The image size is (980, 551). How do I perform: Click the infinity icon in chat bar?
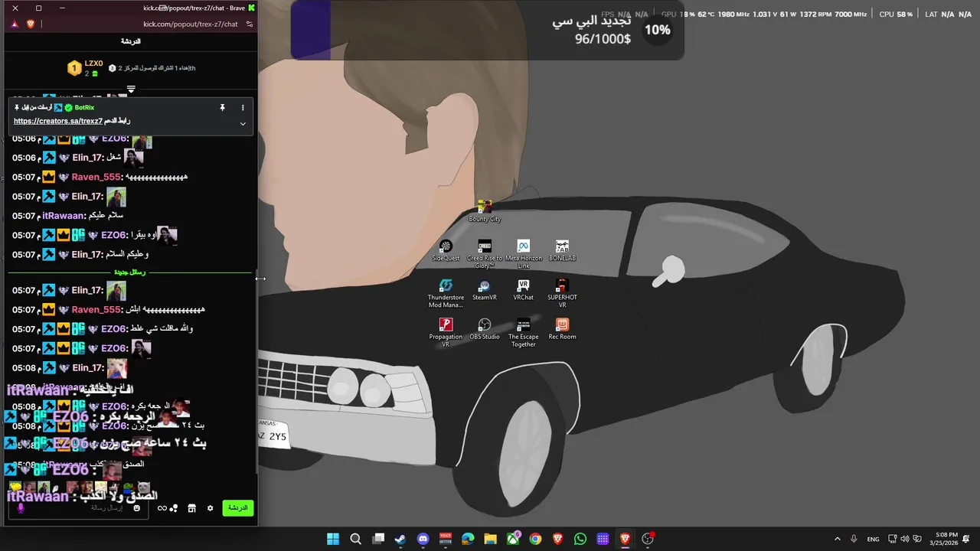tap(162, 508)
